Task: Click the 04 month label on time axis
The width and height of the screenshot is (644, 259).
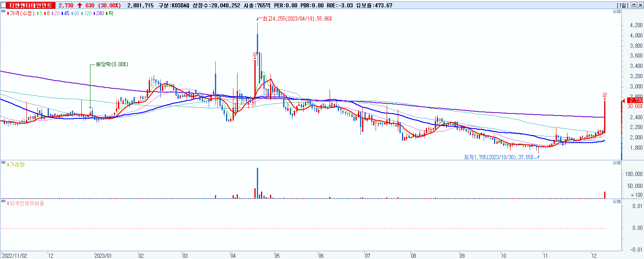Action: (x=233, y=255)
